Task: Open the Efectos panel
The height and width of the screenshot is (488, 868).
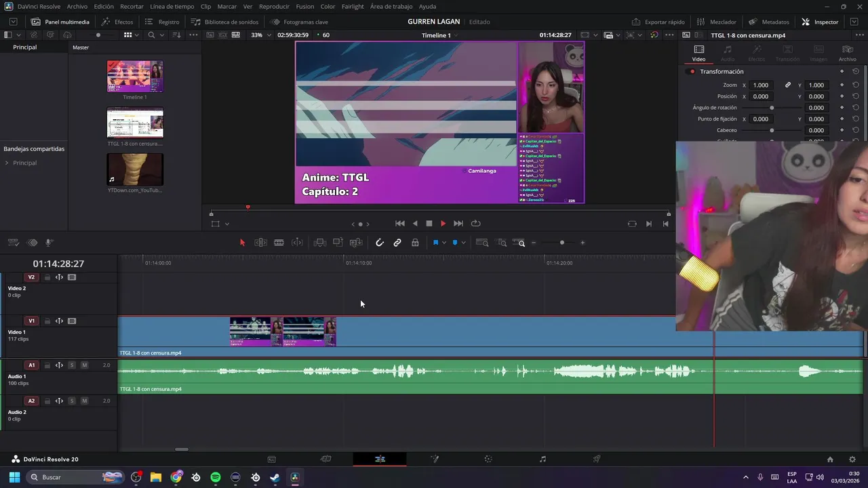Action: click(117, 22)
